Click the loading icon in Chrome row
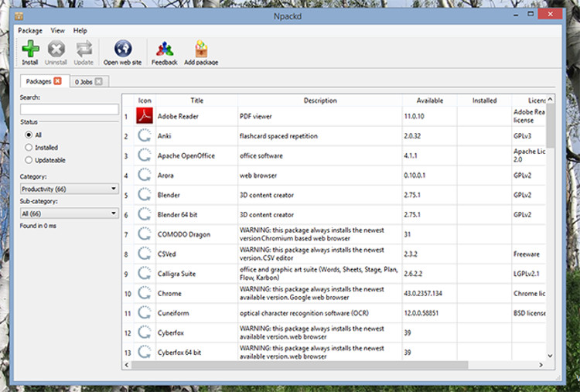 145,293
